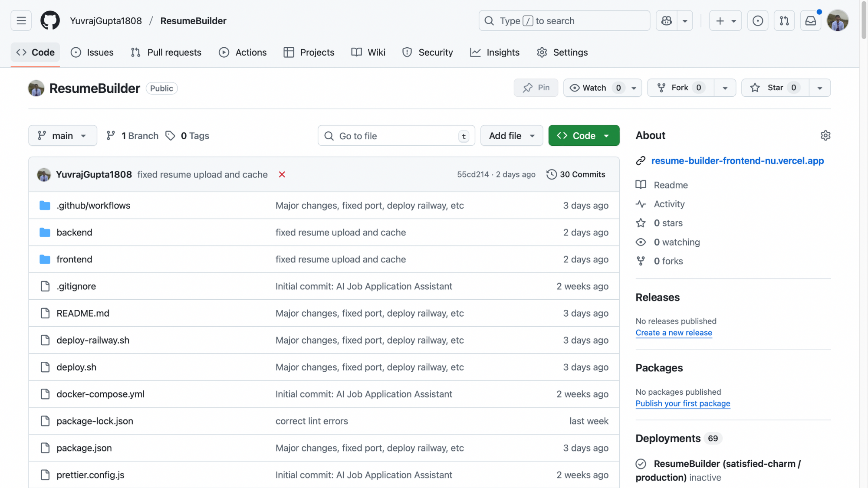The height and width of the screenshot is (488, 868).
Task: Open the .gitignore file
Action: (76, 286)
